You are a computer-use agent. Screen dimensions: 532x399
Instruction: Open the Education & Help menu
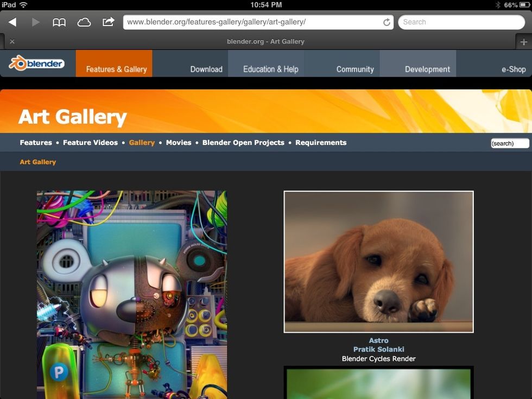pyautogui.click(x=270, y=69)
